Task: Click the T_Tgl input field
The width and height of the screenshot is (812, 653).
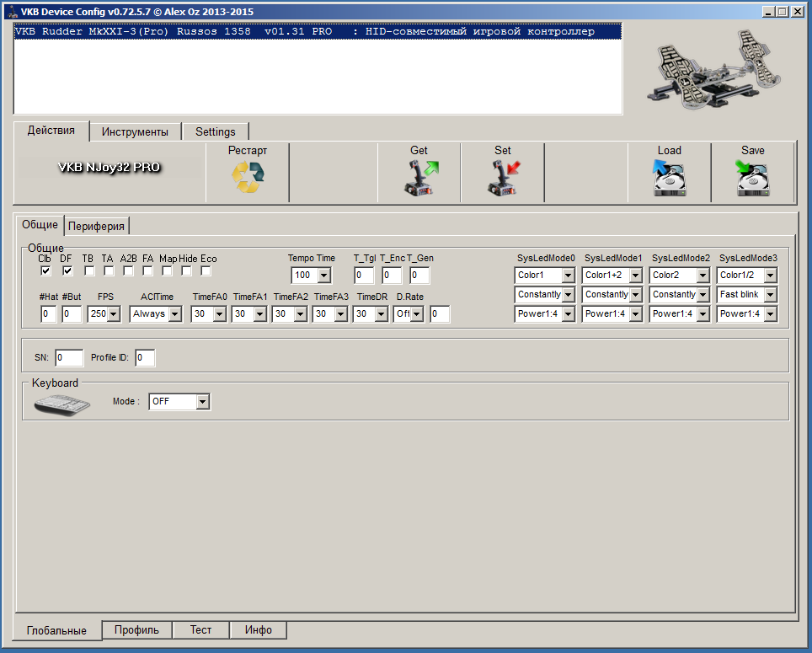Action: pyautogui.click(x=364, y=275)
